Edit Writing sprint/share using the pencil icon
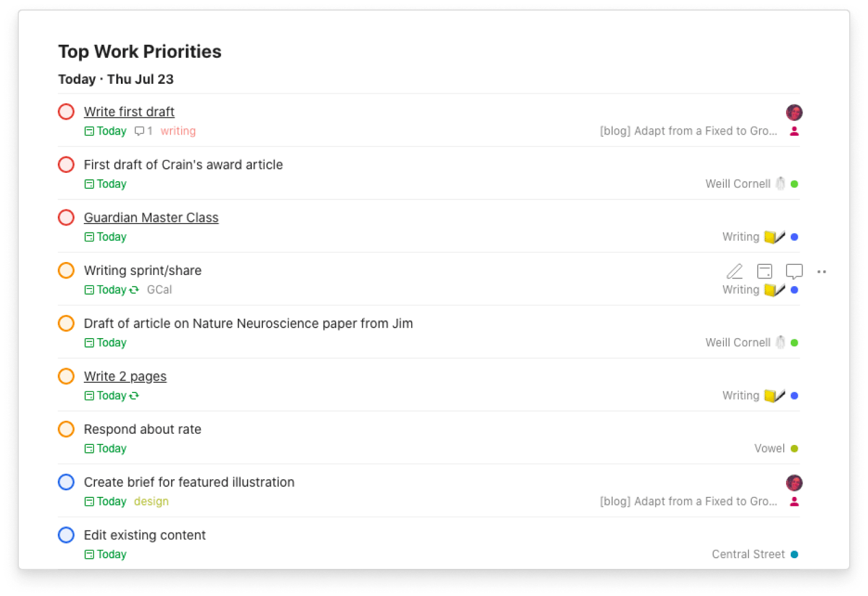Image resolution: width=868 pixels, height=596 pixels. (x=735, y=271)
